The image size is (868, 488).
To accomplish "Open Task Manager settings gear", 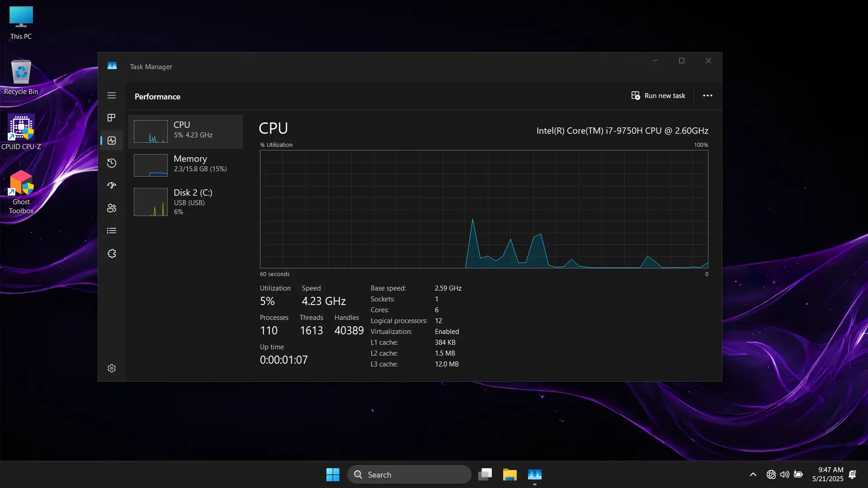I will point(112,368).
